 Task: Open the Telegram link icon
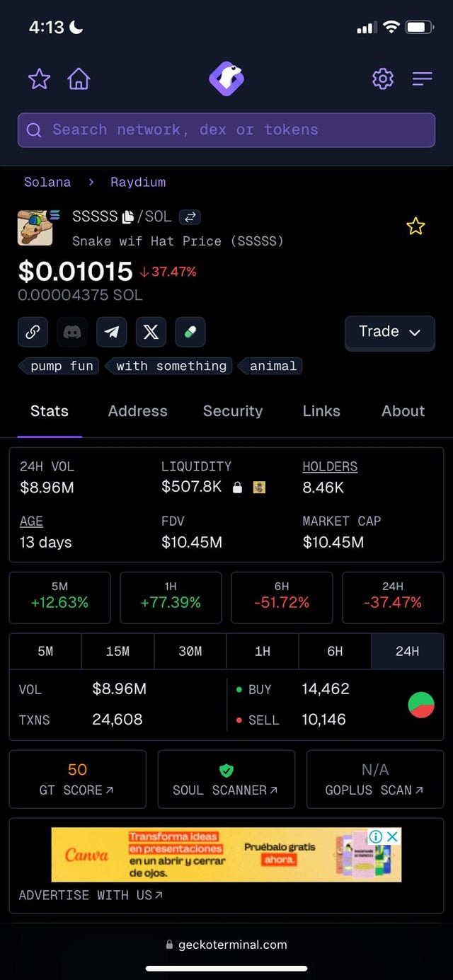coord(111,332)
